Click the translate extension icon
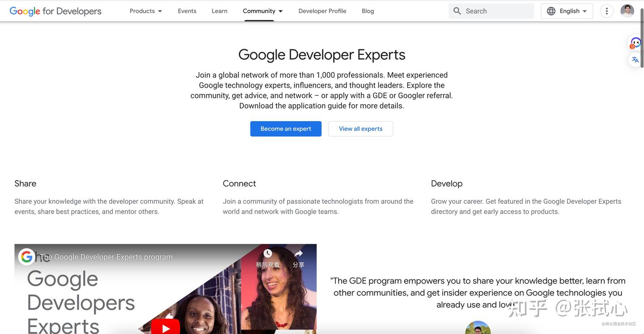The width and height of the screenshot is (644, 334). (x=635, y=59)
